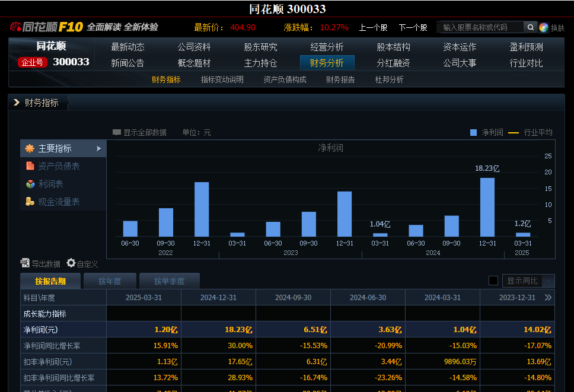Click the 导出数据 export icon

[x=25, y=263]
